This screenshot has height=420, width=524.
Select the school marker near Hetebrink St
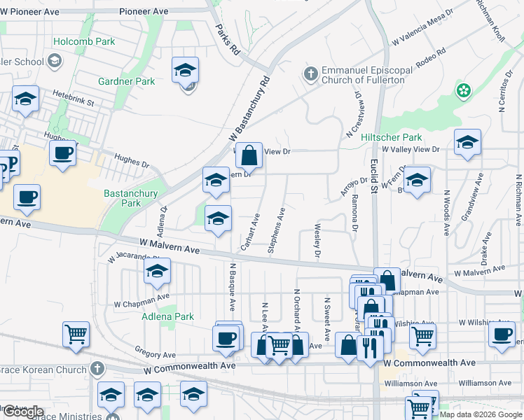point(25,99)
